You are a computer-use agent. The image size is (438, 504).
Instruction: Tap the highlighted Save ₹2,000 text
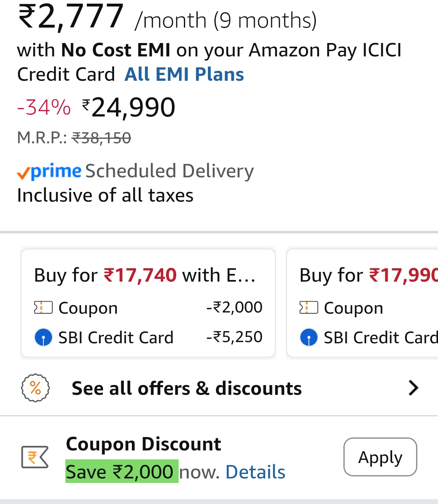click(121, 472)
